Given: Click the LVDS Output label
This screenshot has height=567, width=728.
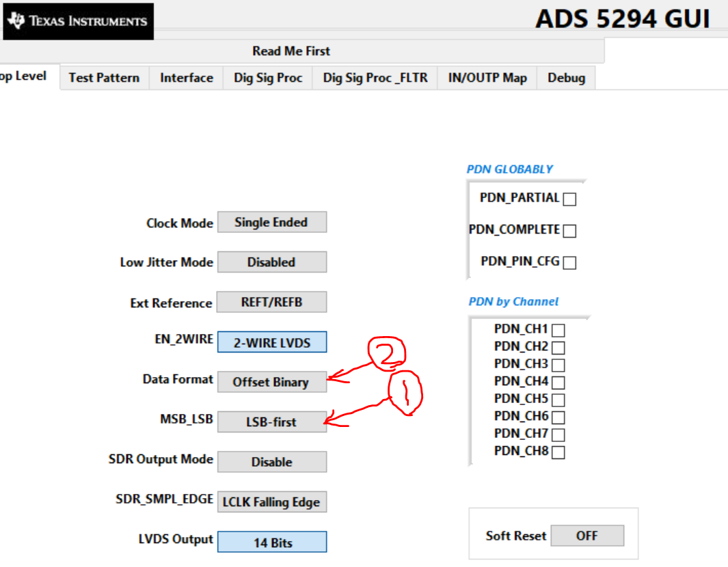Looking at the screenshot, I should (176, 539).
